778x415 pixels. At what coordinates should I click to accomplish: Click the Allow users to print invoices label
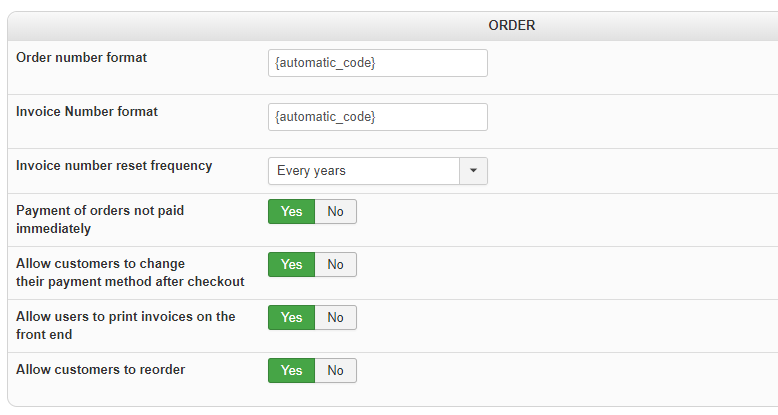125,324
